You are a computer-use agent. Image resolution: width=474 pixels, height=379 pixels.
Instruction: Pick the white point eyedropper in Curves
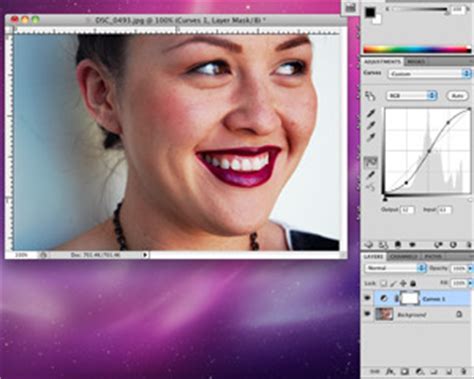[x=371, y=137]
